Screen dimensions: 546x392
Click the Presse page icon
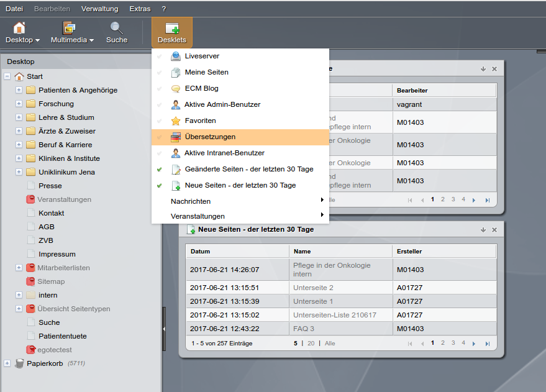[x=31, y=186]
